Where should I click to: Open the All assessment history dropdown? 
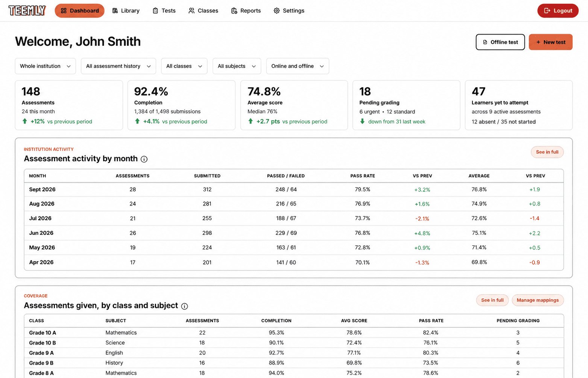tap(118, 66)
